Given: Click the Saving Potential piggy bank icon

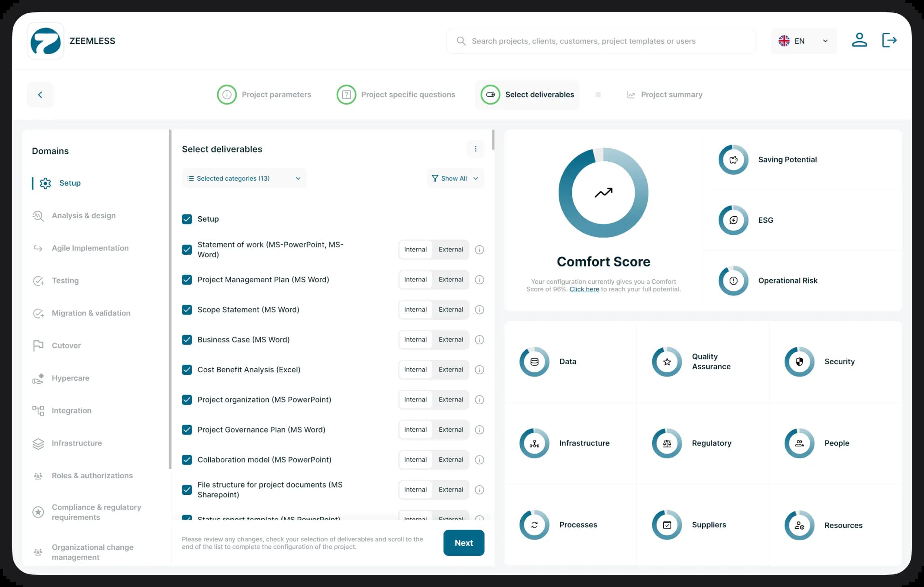Looking at the screenshot, I should [733, 160].
